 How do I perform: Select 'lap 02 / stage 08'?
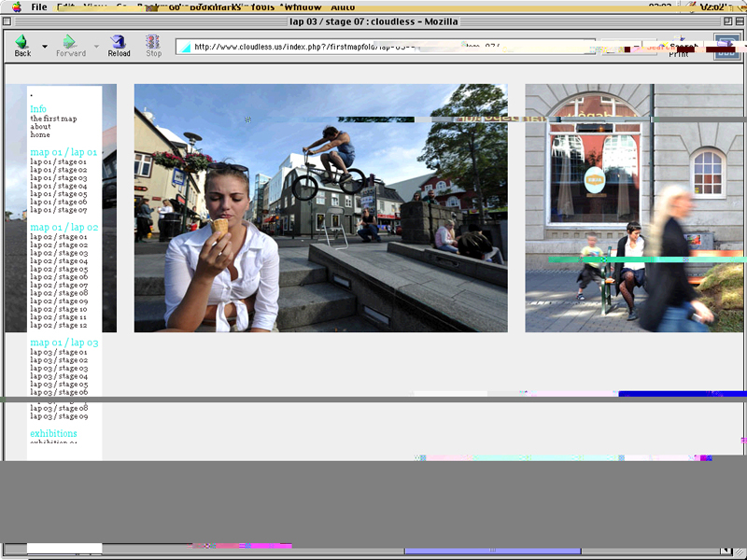point(59,293)
